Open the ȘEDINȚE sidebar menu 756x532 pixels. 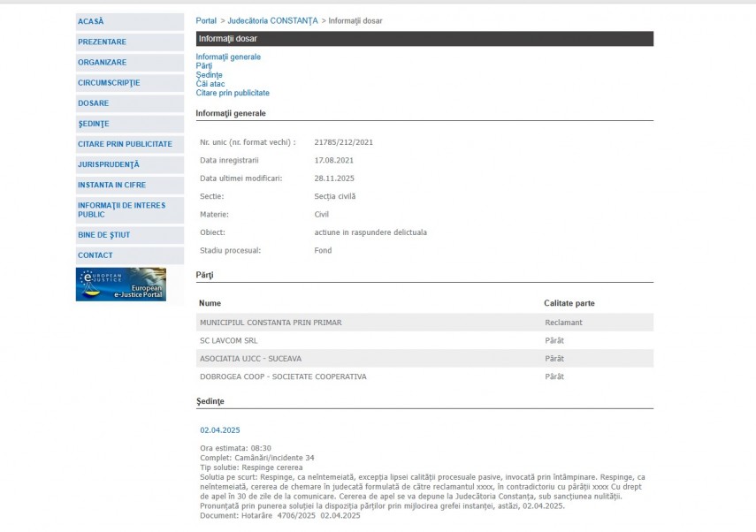click(x=94, y=124)
